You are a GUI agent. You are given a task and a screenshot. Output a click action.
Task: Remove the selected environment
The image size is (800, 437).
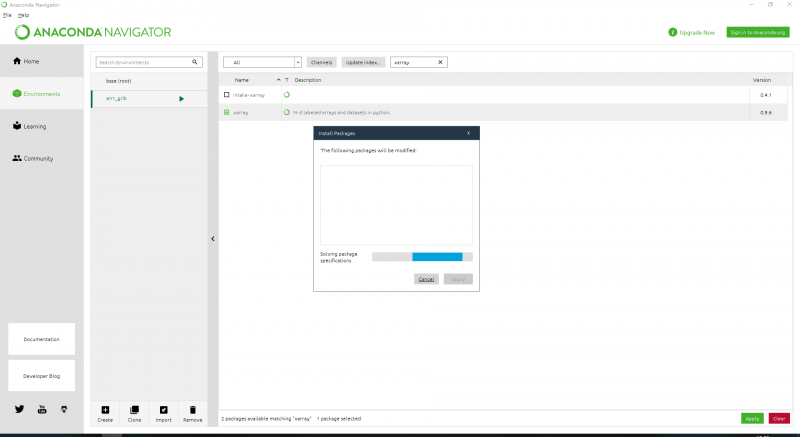[192, 413]
